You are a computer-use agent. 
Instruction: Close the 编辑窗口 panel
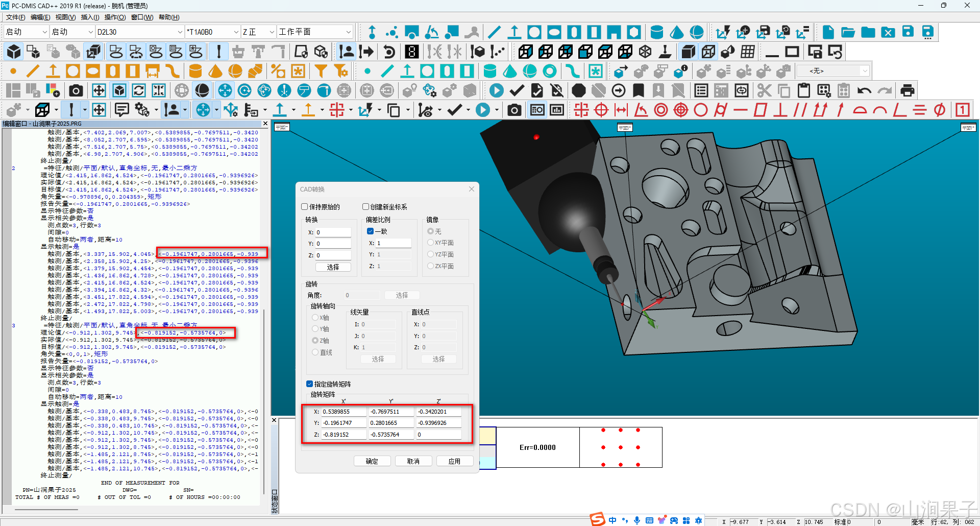(265, 124)
